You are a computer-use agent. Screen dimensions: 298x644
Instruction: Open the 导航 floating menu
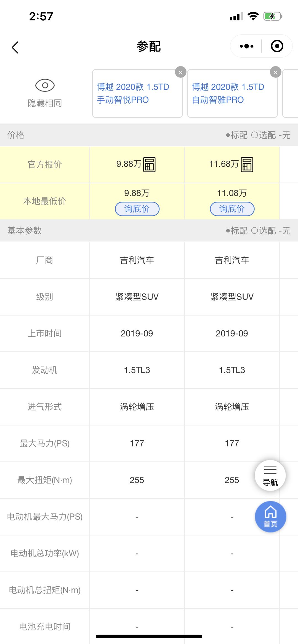270,475
